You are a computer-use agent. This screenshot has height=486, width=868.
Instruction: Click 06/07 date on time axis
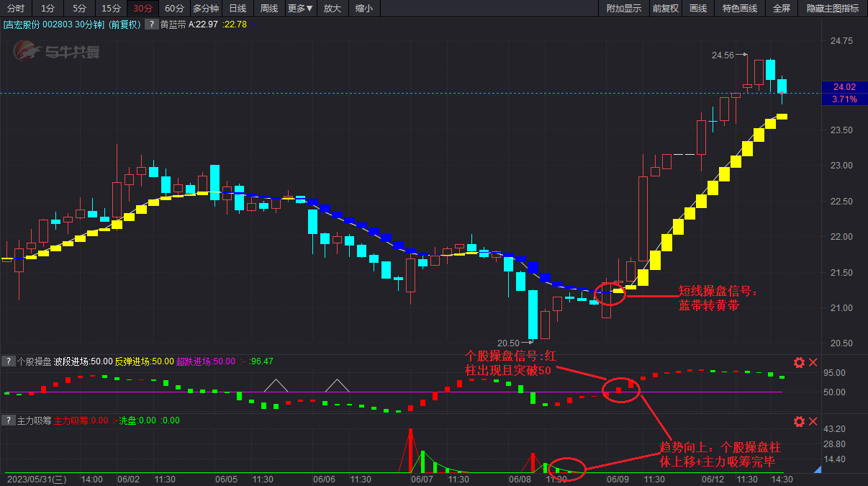pos(422,479)
